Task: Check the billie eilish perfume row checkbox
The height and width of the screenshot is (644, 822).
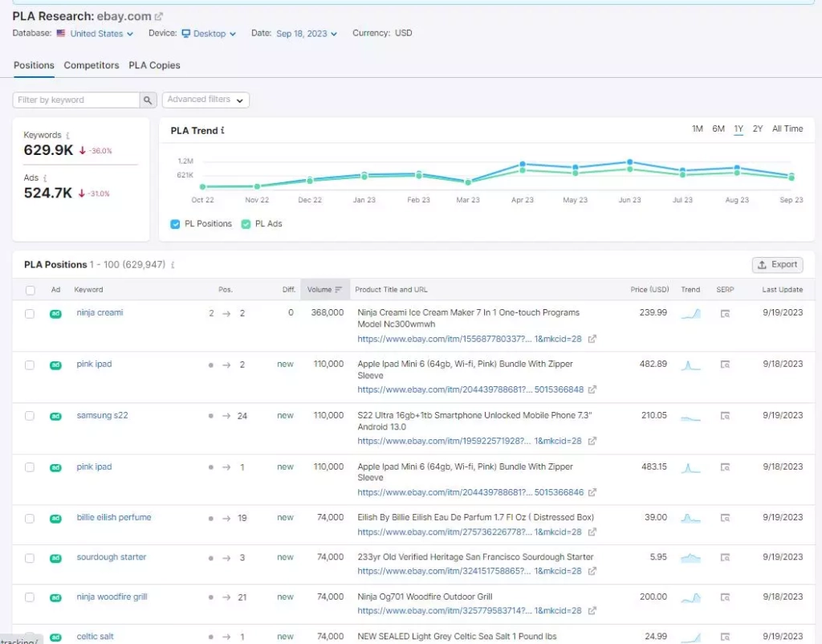Action: 30,518
